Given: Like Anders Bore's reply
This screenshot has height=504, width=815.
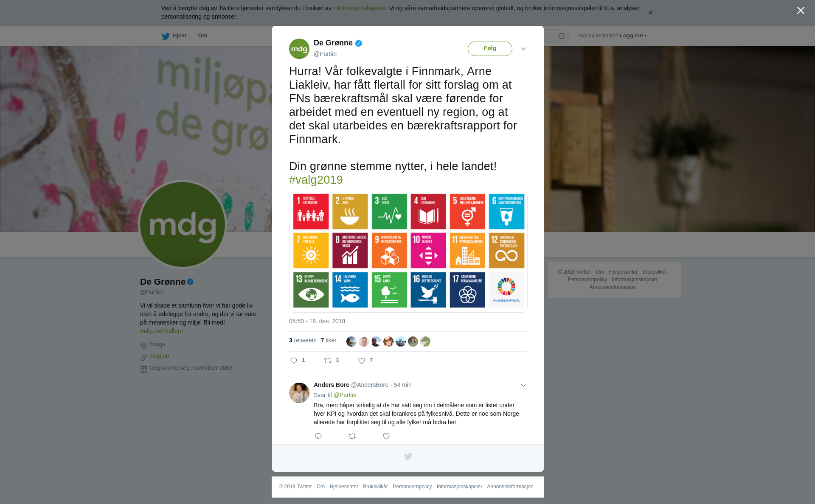Looking at the screenshot, I should [x=386, y=436].
